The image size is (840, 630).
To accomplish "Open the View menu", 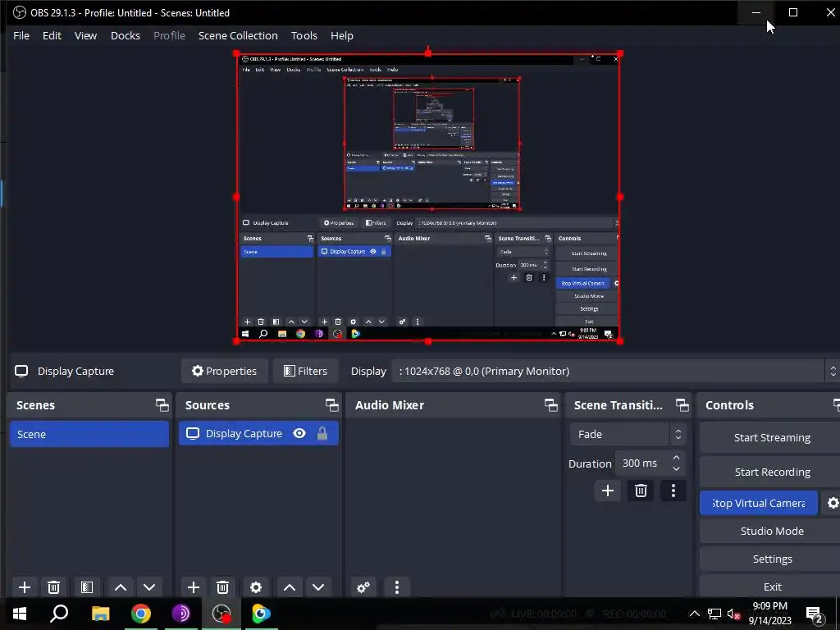I will point(85,35).
